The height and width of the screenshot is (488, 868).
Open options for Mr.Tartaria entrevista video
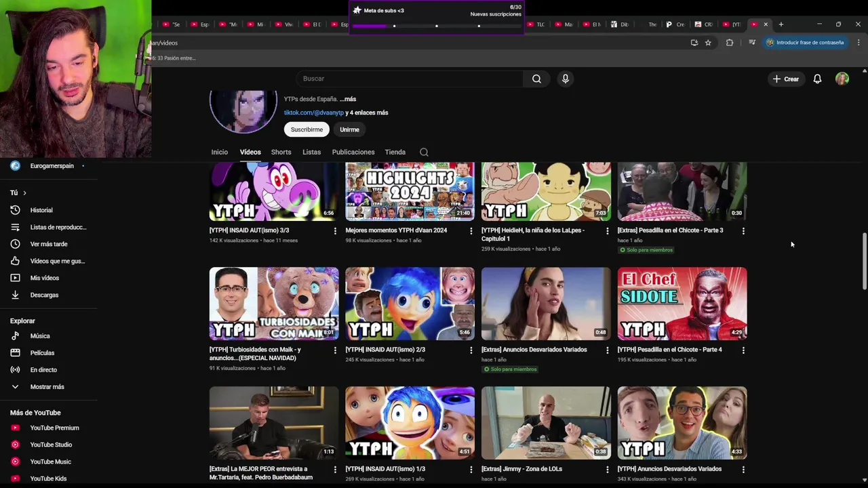click(334, 470)
